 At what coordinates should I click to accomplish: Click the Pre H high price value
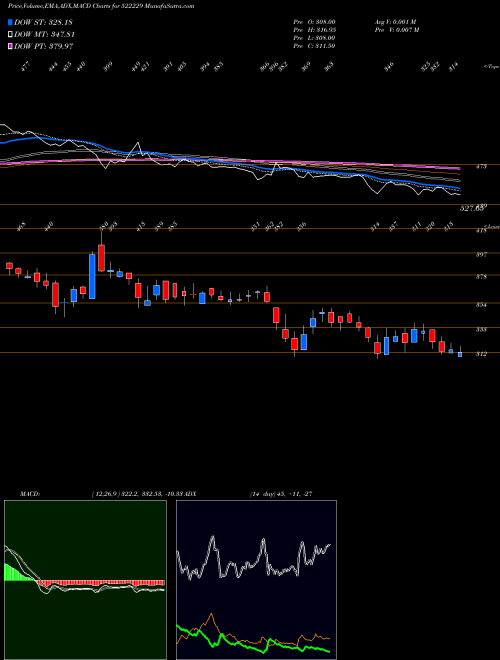coord(327,30)
